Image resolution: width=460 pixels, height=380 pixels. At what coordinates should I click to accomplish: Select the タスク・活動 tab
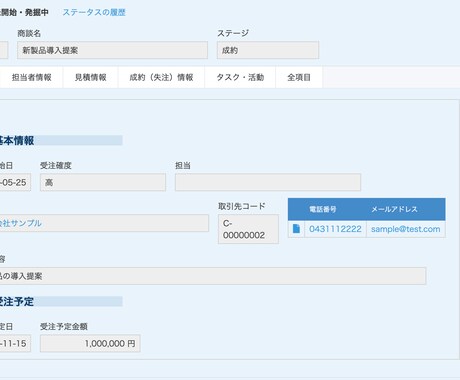tap(240, 77)
